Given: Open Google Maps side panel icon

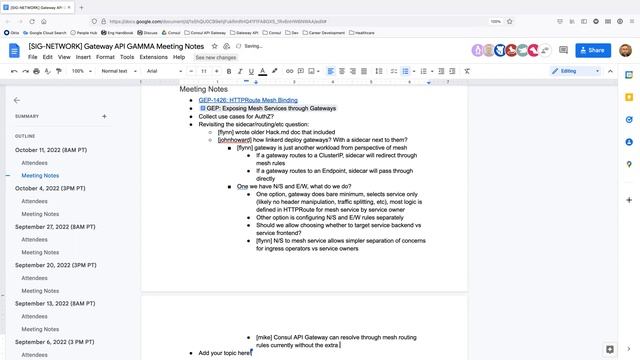Looking at the screenshot, I should click(x=629, y=164).
